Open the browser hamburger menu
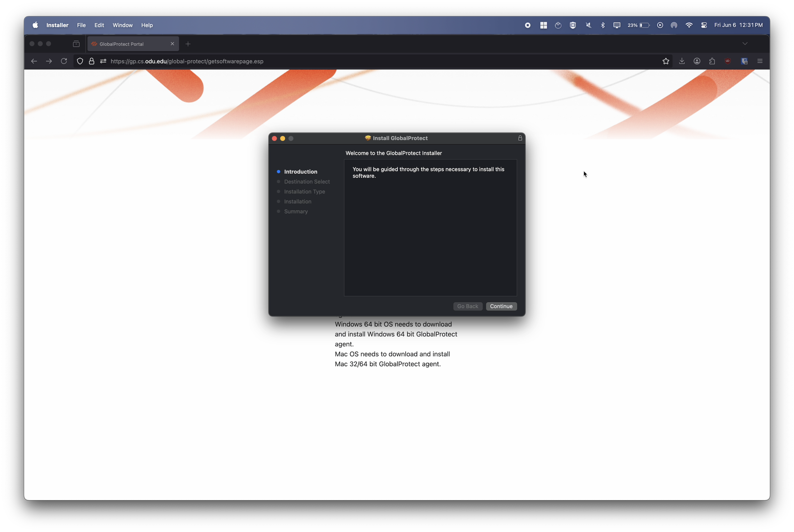The width and height of the screenshot is (794, 532). coord(760,61)
